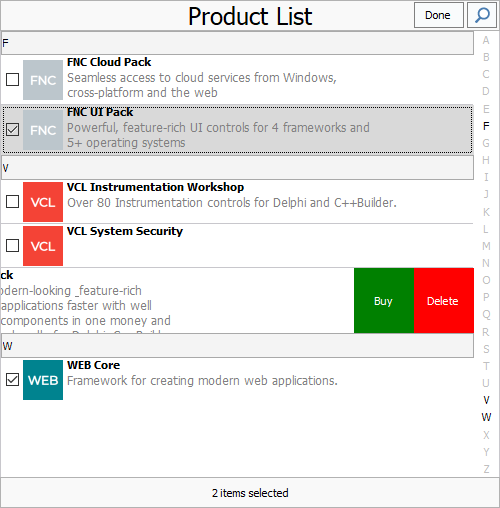Click the VCL Instrumentation Workshop red icon
500x508 pixels.
click(43, 202)
